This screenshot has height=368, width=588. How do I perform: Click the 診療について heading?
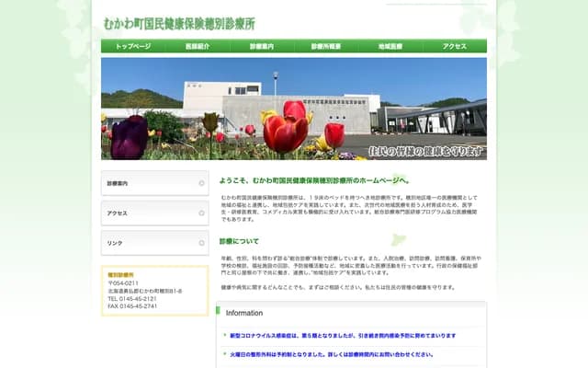(x=239, y=241)
